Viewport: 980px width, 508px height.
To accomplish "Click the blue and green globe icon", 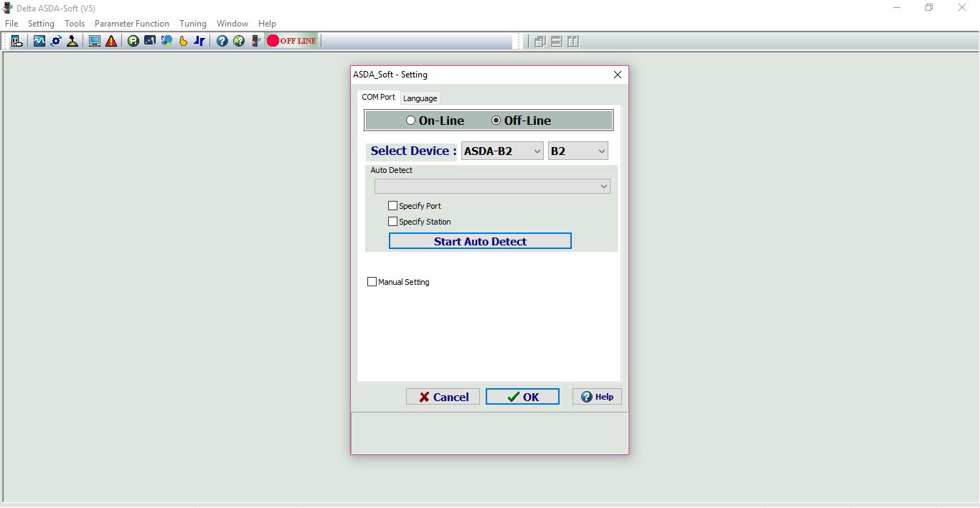I will (x=166, y=41).
